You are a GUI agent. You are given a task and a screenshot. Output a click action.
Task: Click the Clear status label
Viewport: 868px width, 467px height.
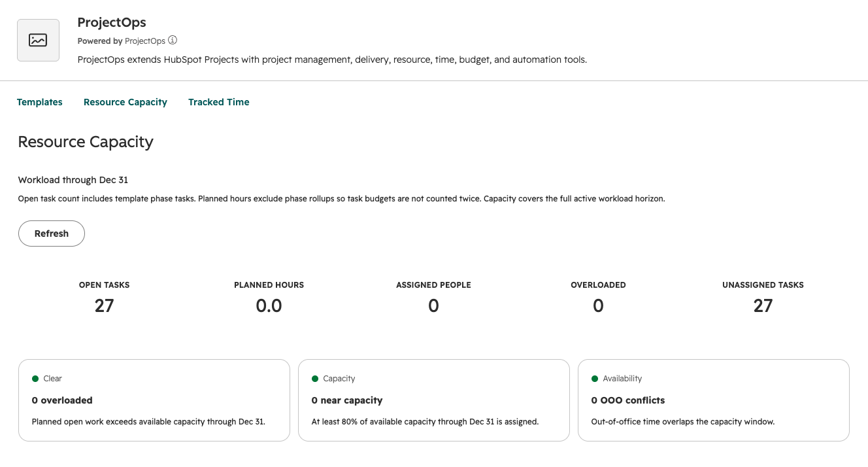point(53,379)
